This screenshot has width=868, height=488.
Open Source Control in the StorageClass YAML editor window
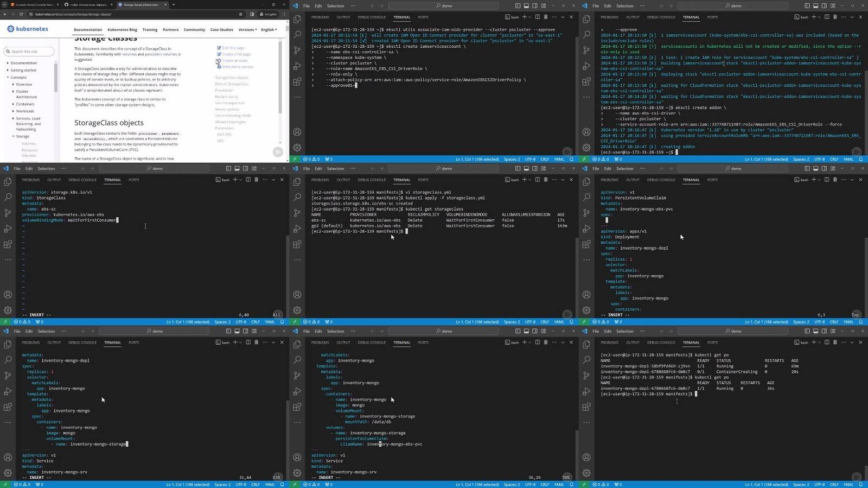click(x=8, y=213)
